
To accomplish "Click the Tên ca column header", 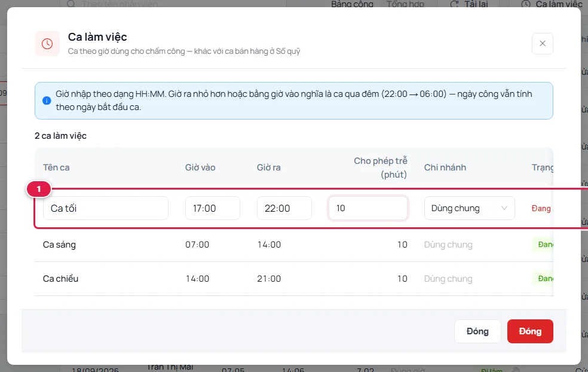I will (56, 167).
